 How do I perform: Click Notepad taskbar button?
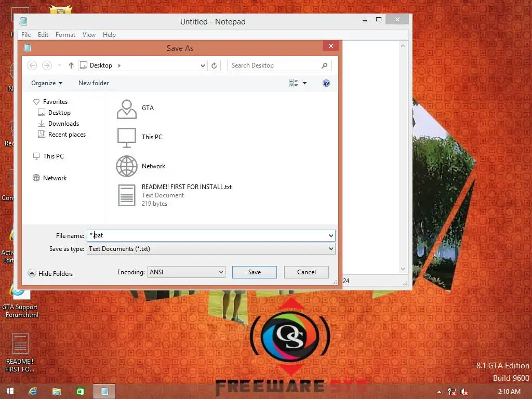(x=104, y=391)
